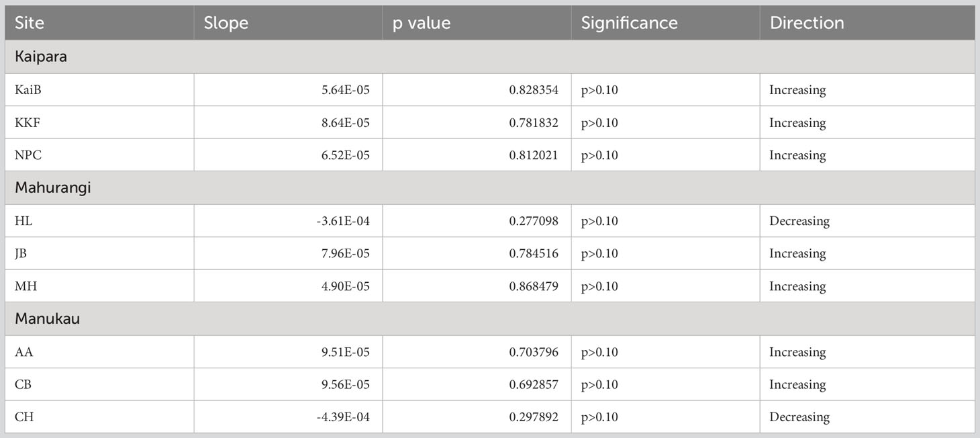The image size is (980, 438).
Task: Click the Kaipara group row
Action: [490, 56]
